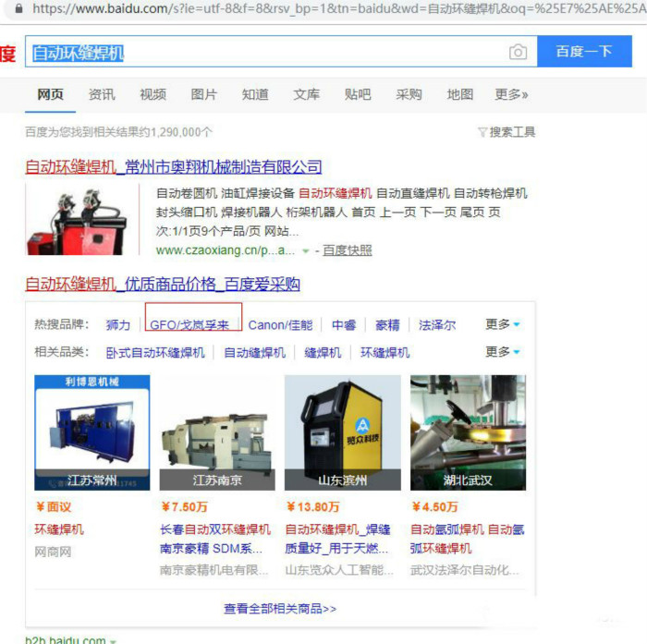Click the ¥7.50万 price text
This screenshot has height=644, width=647.
click(185, 506)
